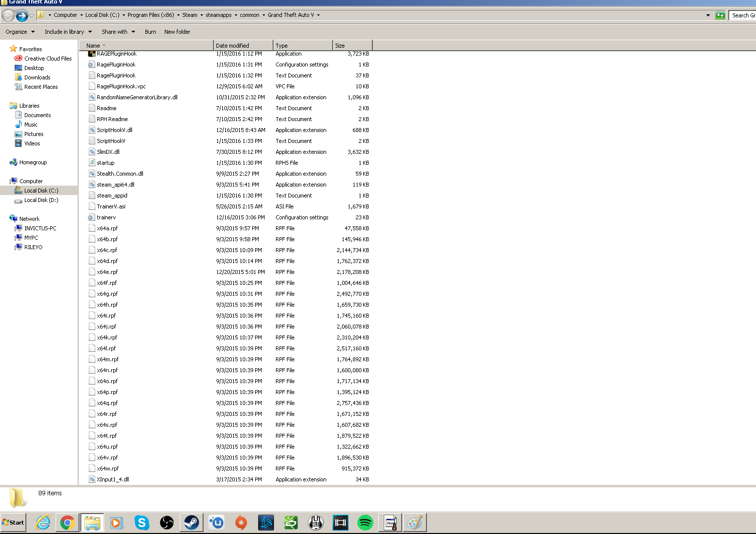The image size is (756, 534).
Task: Open Origin from the taskbar
Action: 241,523
